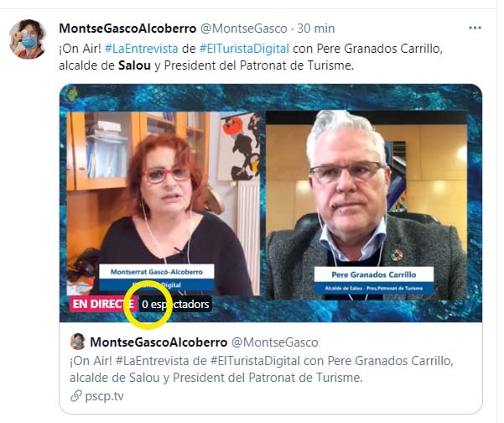Open the #LaEntrevista hashtag

click(141, 49)
